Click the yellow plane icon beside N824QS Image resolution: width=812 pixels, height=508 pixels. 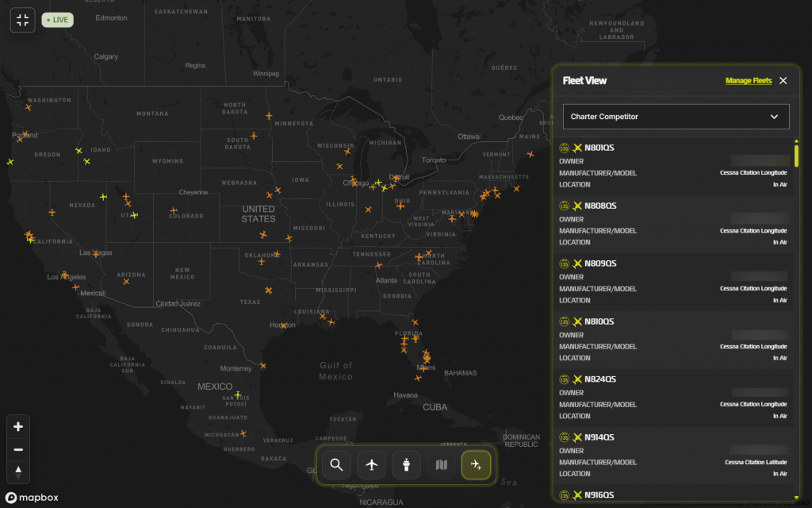(577, 379)
